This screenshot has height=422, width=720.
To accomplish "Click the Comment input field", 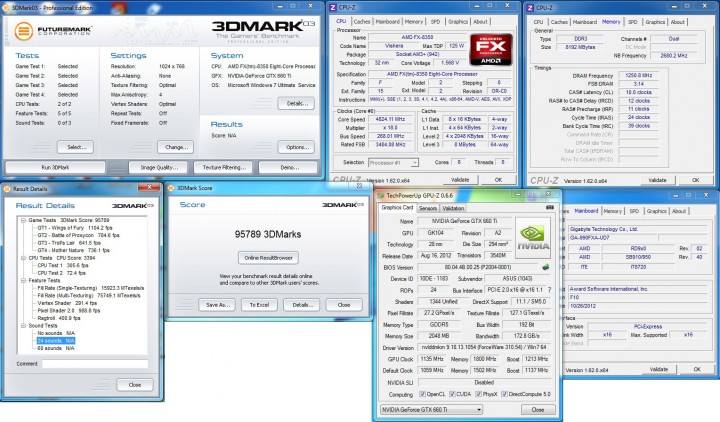I will [95, 364].
